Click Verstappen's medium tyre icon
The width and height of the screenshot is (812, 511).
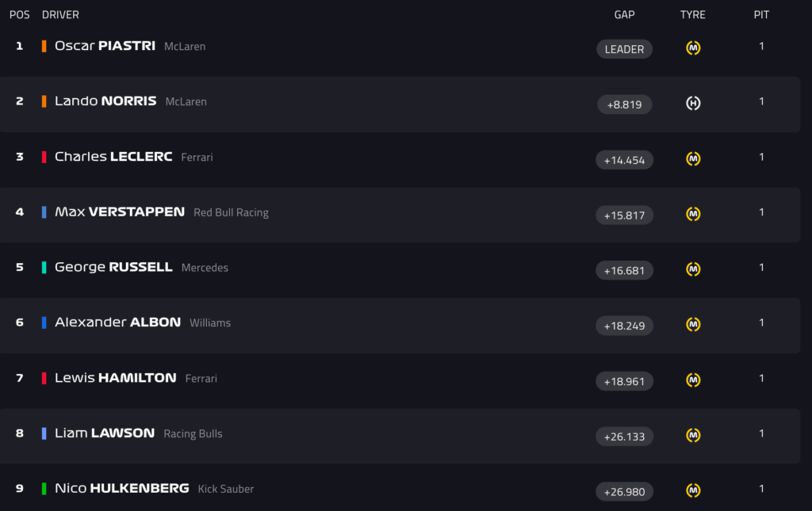(693, 214)
